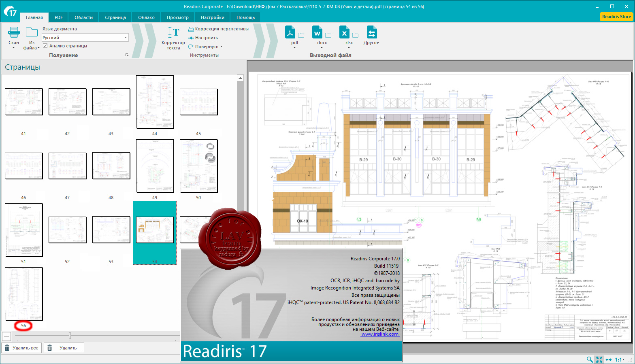The height and width of the screenshot is (364, 635).
Task: Open the Корректор текста tool
Action: [173, 38]
